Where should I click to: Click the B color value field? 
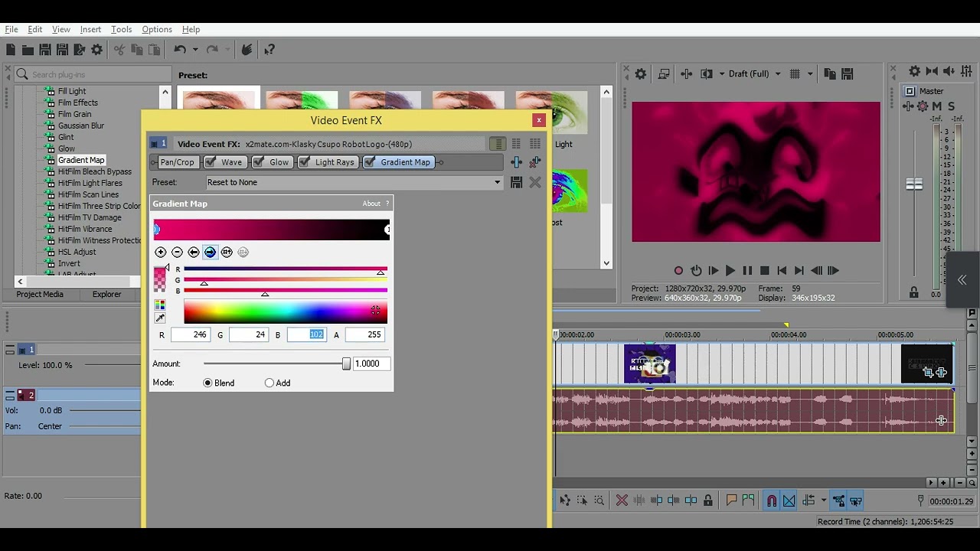pyautogui.click(x=306, y=334)
